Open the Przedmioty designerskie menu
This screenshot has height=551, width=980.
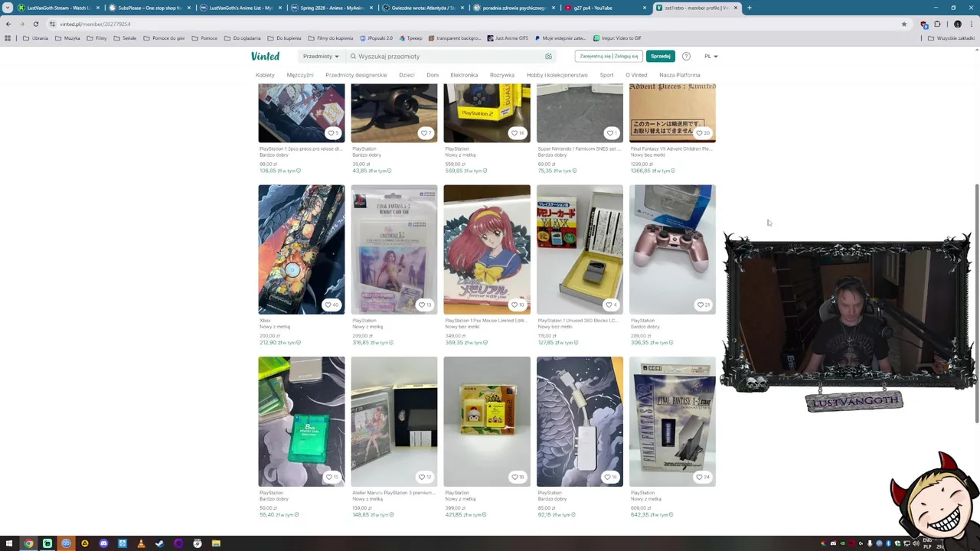[x=356, y=75]
